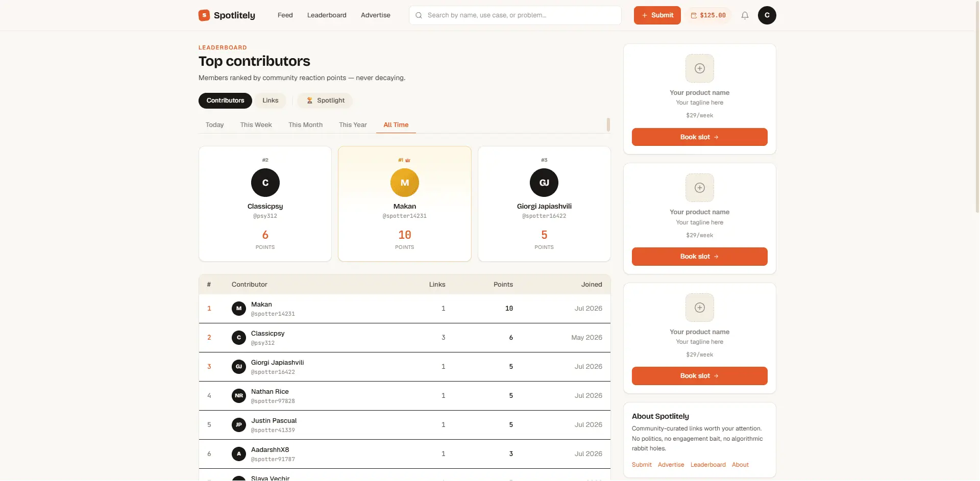Click the Links column header
The height and width of the screenshot is (481, 980).
click(437, 285)
